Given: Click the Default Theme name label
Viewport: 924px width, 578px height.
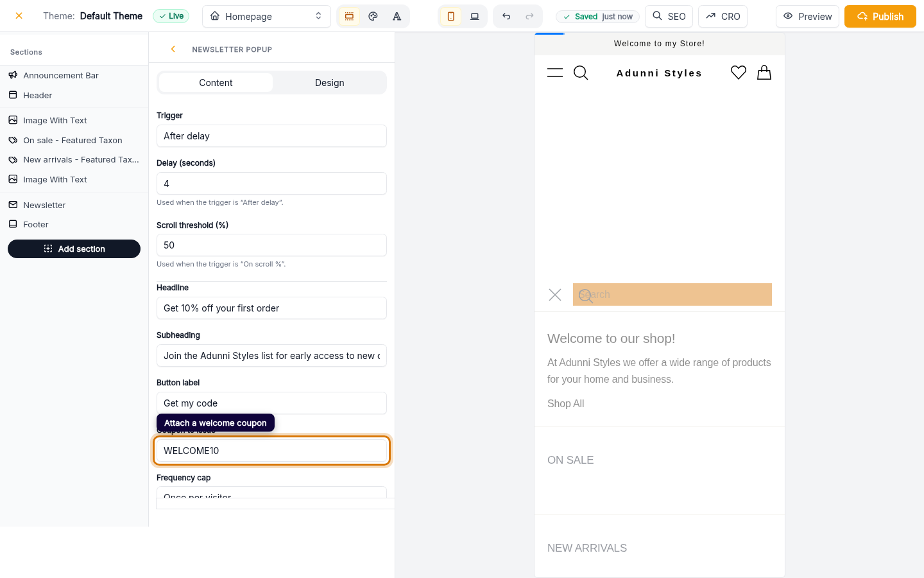Looking at the screenshot, I should [111, 16].
